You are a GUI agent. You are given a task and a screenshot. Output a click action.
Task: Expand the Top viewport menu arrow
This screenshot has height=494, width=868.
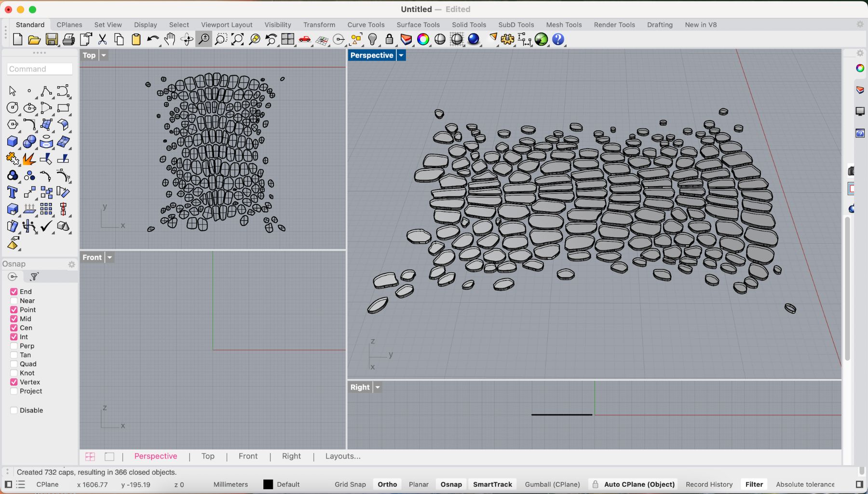pos(104,55)
